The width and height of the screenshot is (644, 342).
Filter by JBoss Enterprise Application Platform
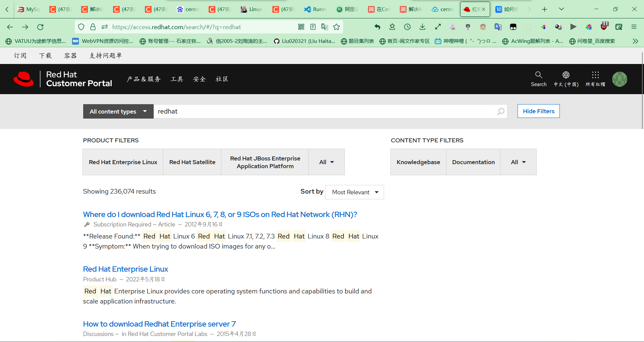coord(265,162)
